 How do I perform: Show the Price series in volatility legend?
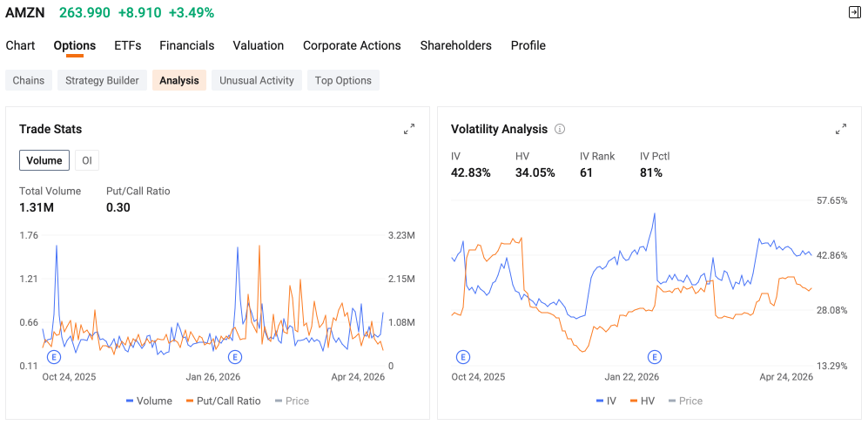coord(685,401)
